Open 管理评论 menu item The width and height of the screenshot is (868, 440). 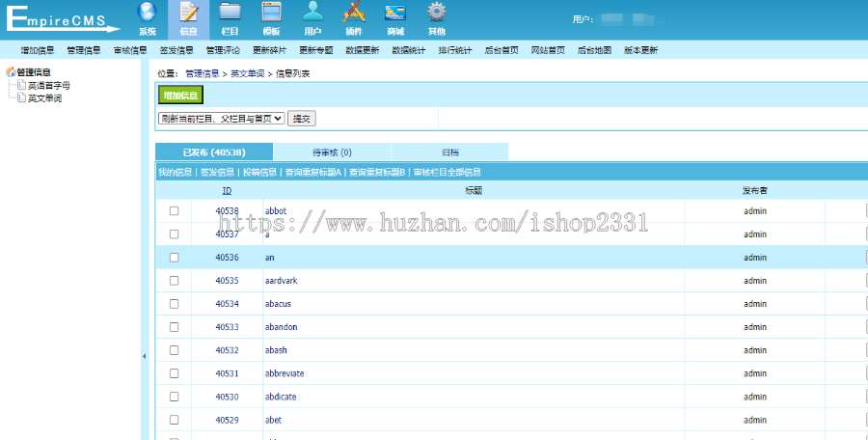[x=223, y=50]
